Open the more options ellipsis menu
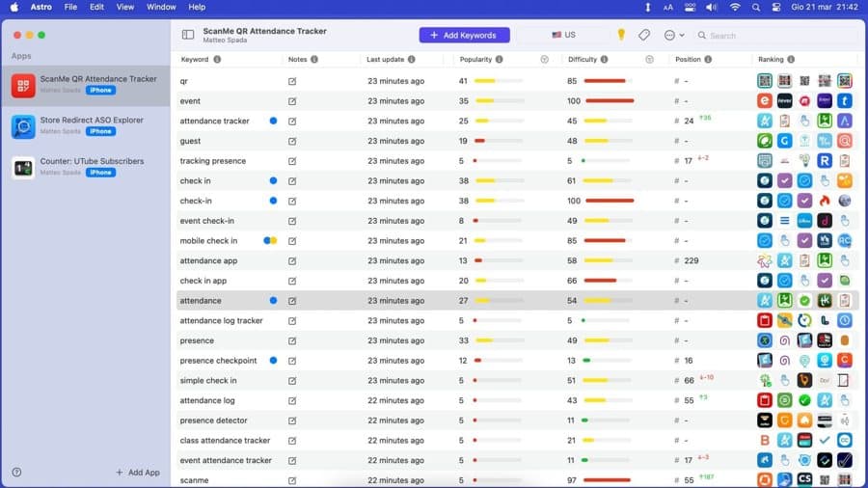868x488 pixels. point(674,35)
